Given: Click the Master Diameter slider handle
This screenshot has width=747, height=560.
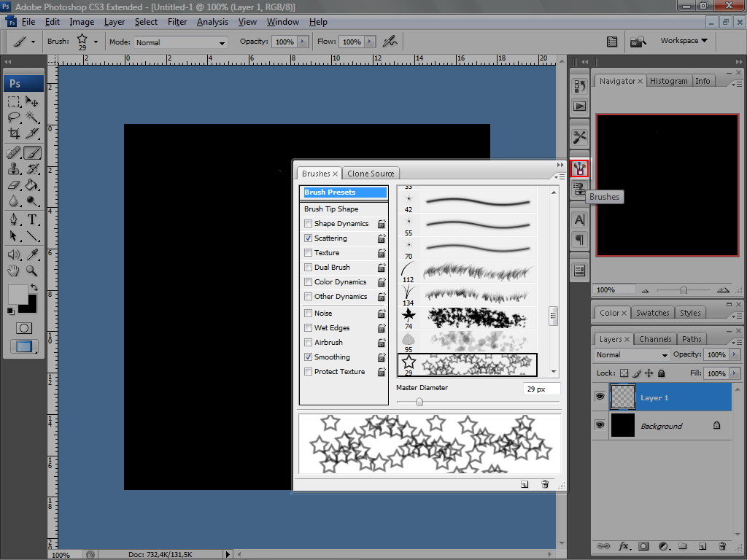Looking at the screenshot, I should [419, 402].
